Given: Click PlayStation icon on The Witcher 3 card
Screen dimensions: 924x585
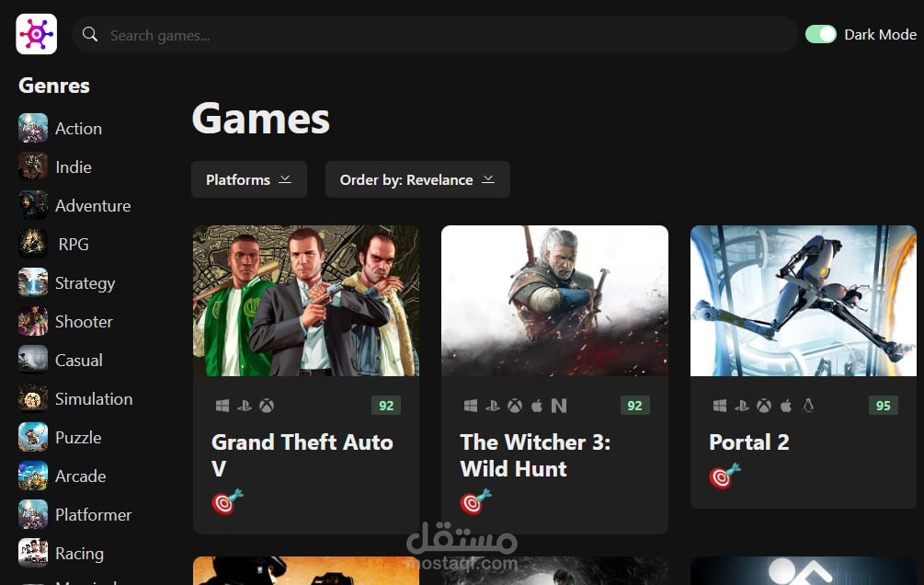Looking at the screenshot, I should (x=493, y=406).
